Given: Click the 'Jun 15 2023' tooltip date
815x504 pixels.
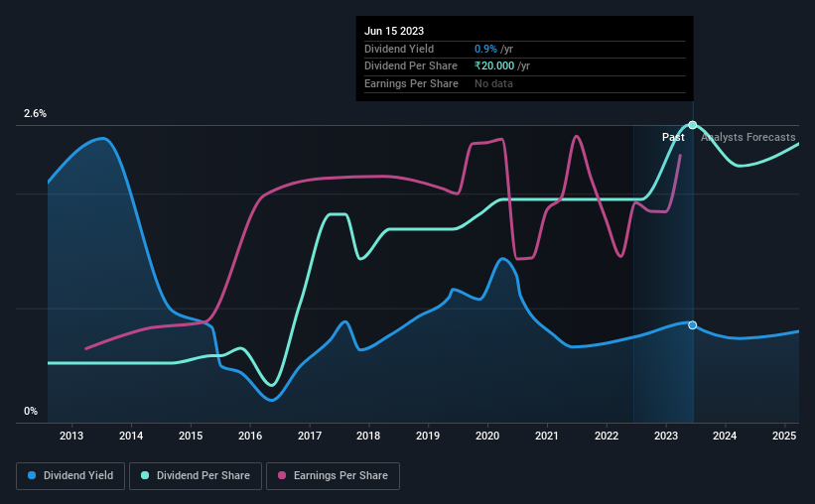Looking at the screenshot, I should (x=394, y=31).
